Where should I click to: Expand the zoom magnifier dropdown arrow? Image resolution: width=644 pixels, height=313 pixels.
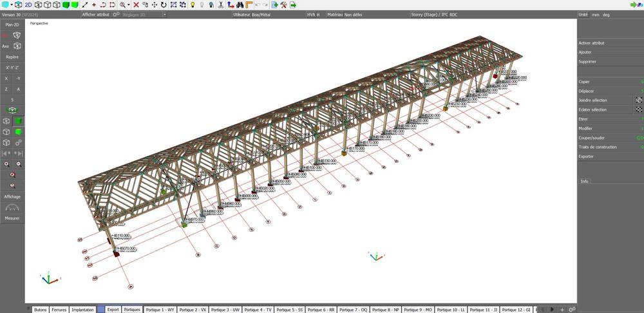[129, 5]
